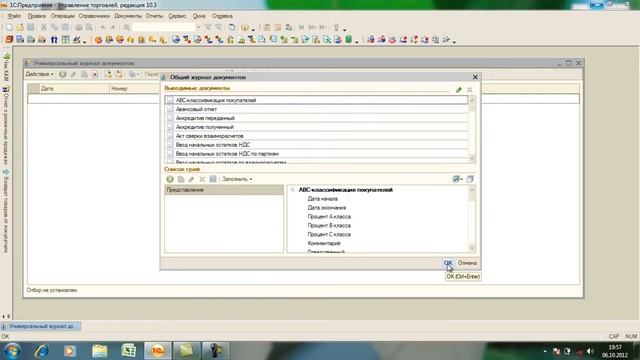Screen dimensions: 640x360
Task: Click the New document icon in the top toolbar
Action: 9,27
